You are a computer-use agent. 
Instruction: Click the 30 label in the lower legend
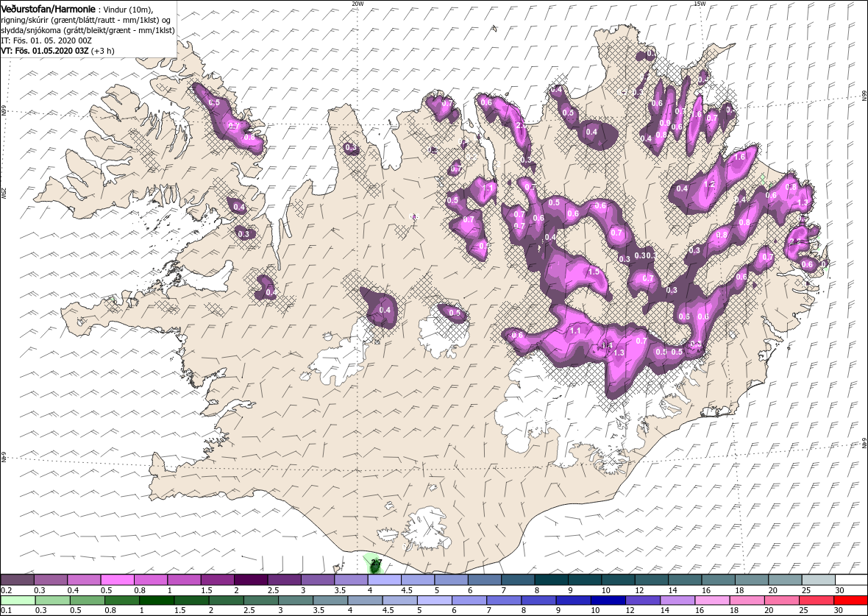point(838,611)
